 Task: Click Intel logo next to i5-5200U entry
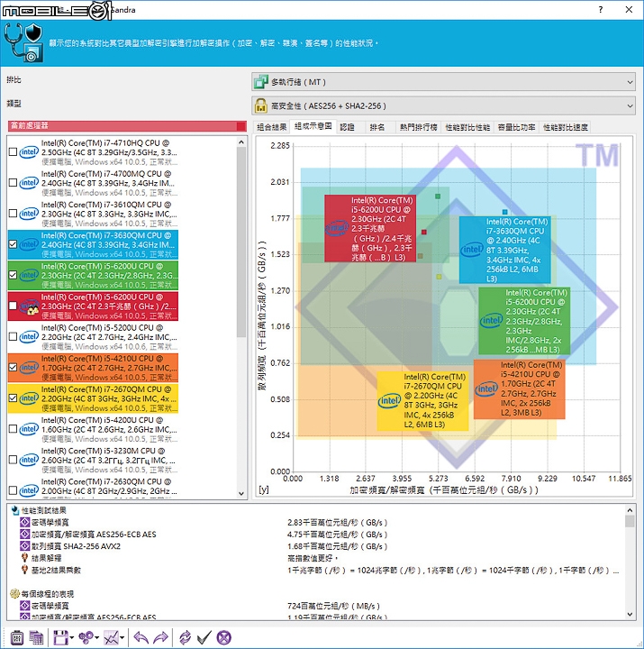tap(29, 336)
